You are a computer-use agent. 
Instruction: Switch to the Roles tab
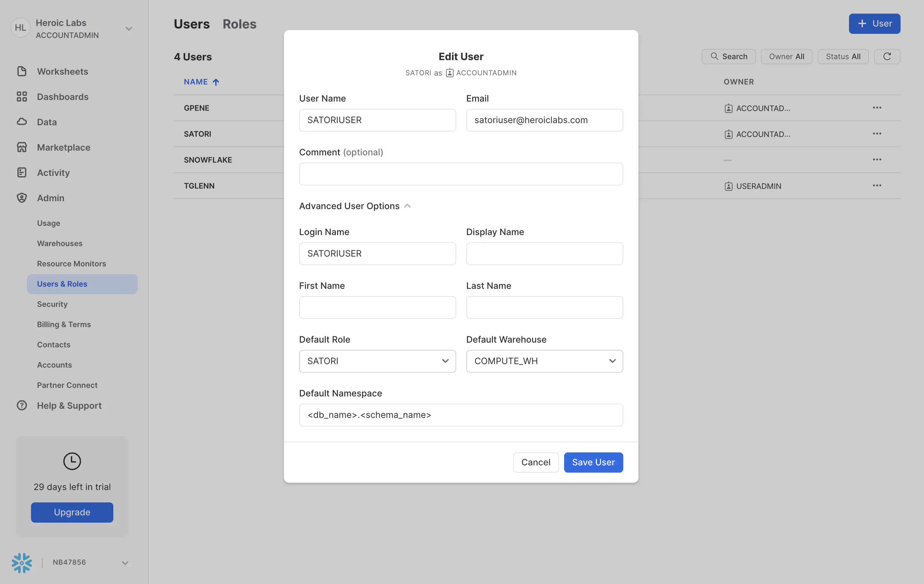click(x=239, y=24)
